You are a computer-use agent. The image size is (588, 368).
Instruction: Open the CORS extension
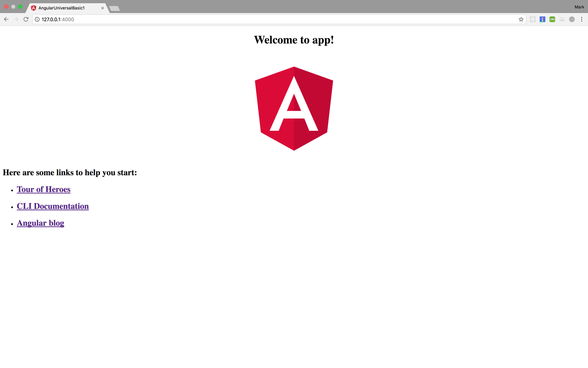[x=552, y=19]
